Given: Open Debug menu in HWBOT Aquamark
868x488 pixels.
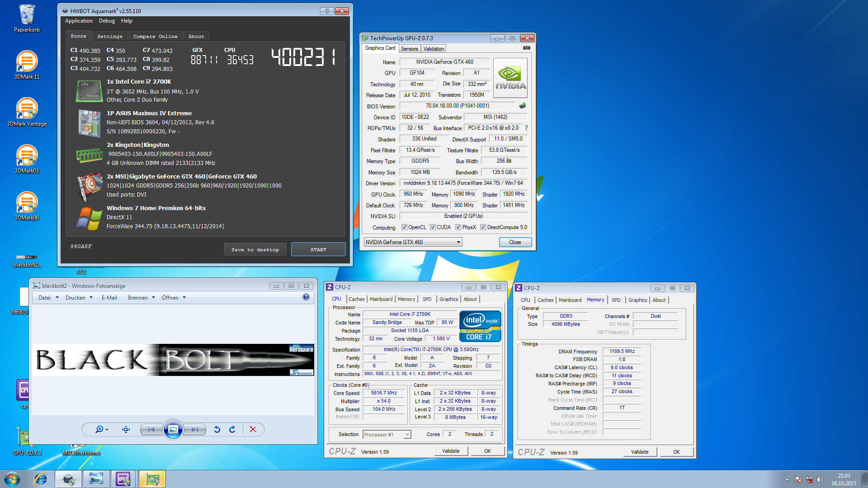Looking at the screenshot, I should 107,21.
